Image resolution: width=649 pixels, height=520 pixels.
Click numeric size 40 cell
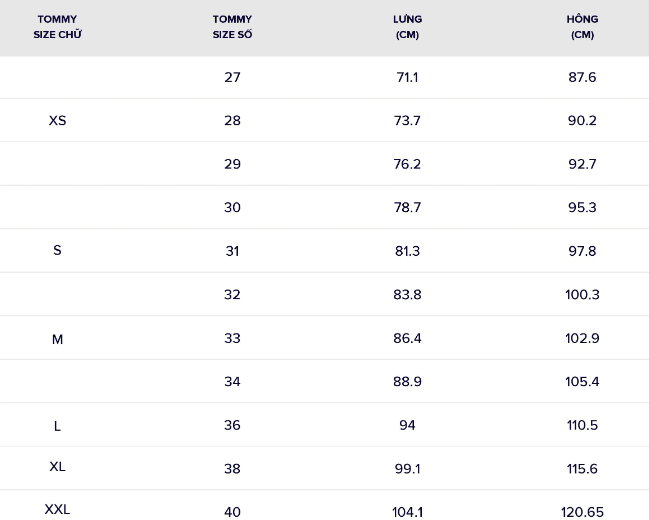pos(232,512)
